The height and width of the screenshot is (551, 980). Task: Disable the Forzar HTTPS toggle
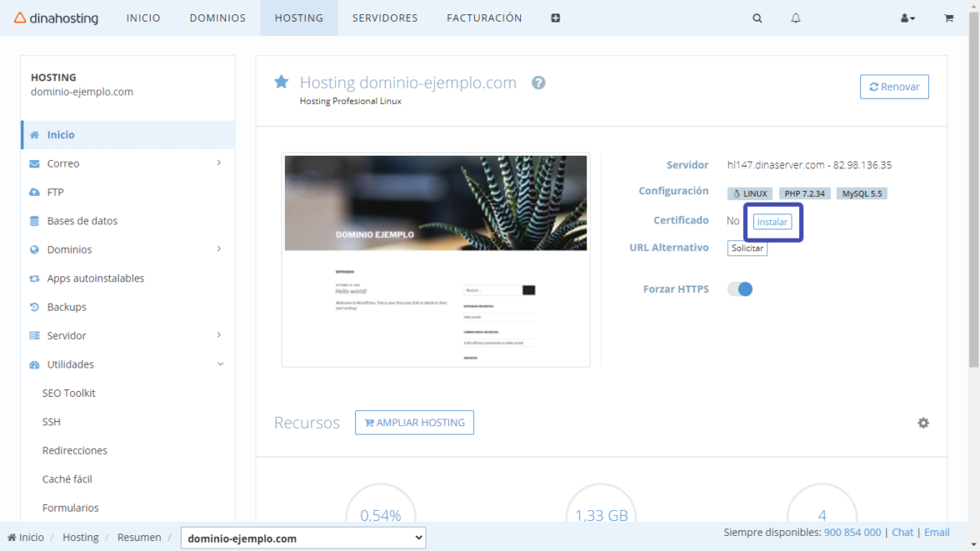tap(740, 288)
